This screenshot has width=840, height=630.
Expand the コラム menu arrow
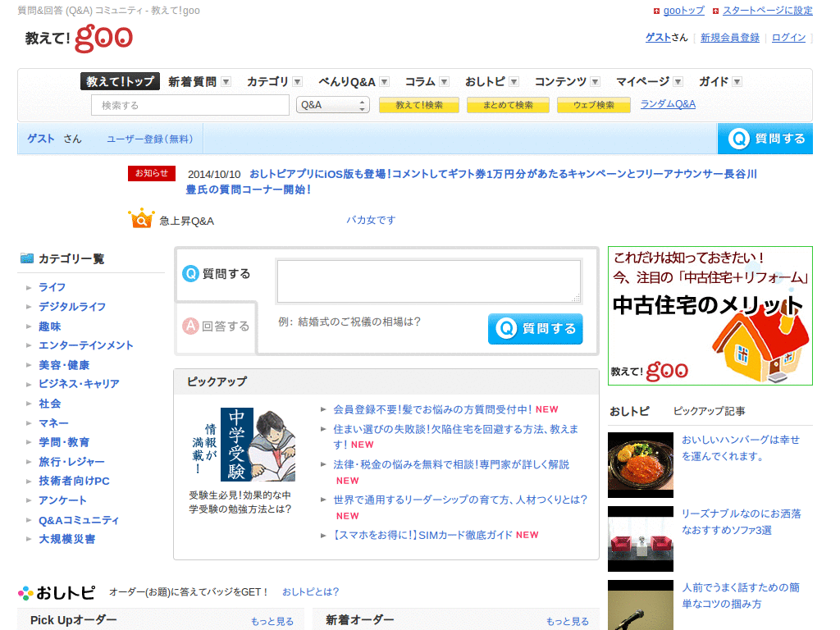[x=444, y=82]
